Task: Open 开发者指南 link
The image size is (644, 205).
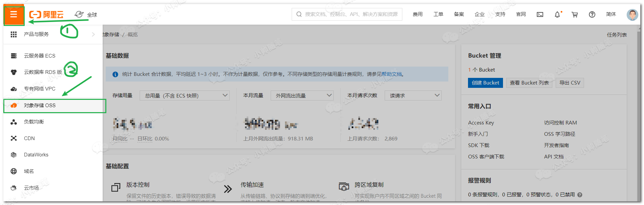Action: [x=557, y=145]
